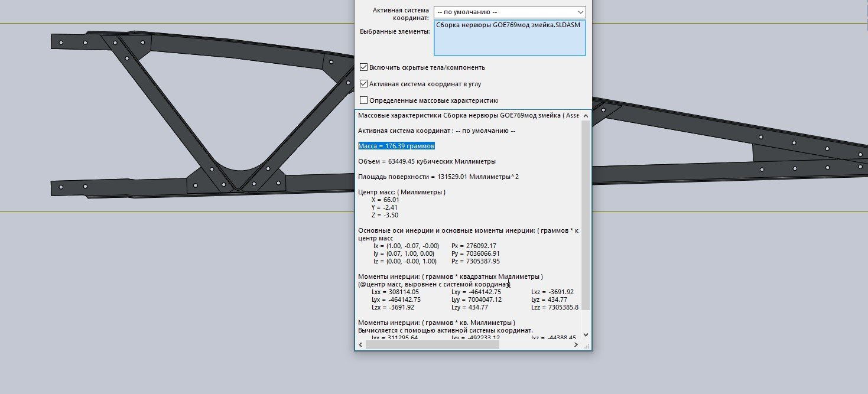Click the 'Активная система координат : -- по умолчанию --' result line
Image resolution: width=868 pixels, height=394 pixels.
click(x=437, y=131)
